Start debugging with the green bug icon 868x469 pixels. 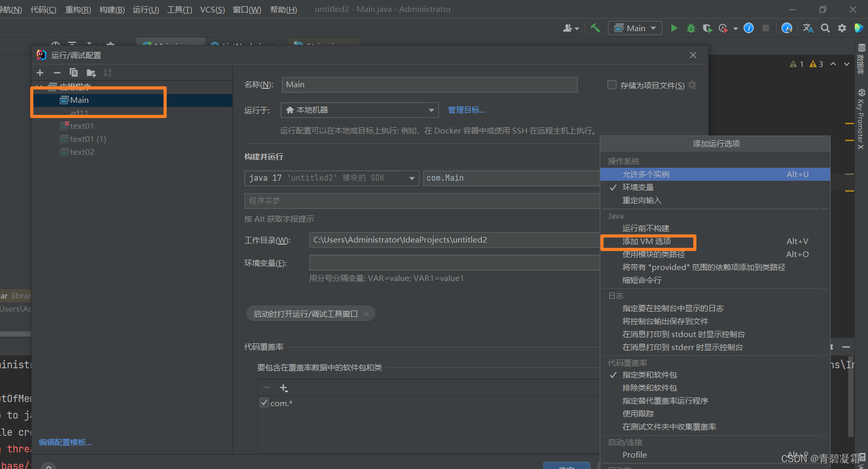pyautogui.click(x=691, y=28)
